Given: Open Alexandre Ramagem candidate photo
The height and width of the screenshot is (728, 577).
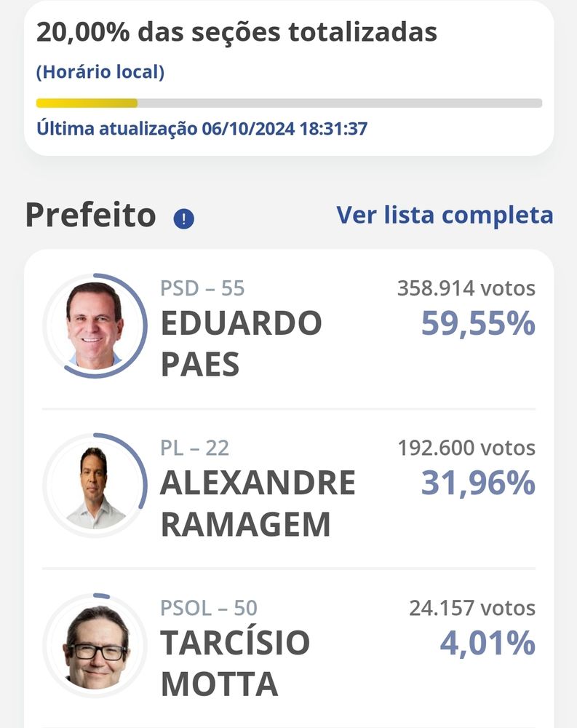Looking at the screenshot, I should (95, 486).
